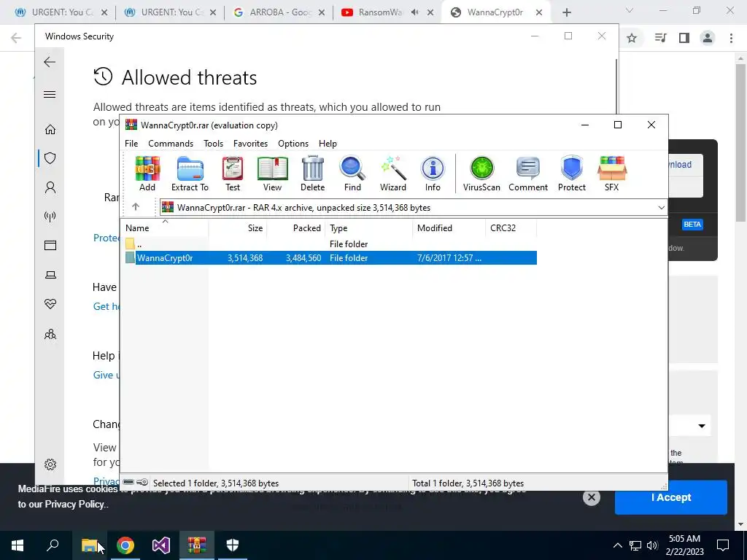Open File Explorer from the taskbar
The image size is (747, 560).
point(89,545)
